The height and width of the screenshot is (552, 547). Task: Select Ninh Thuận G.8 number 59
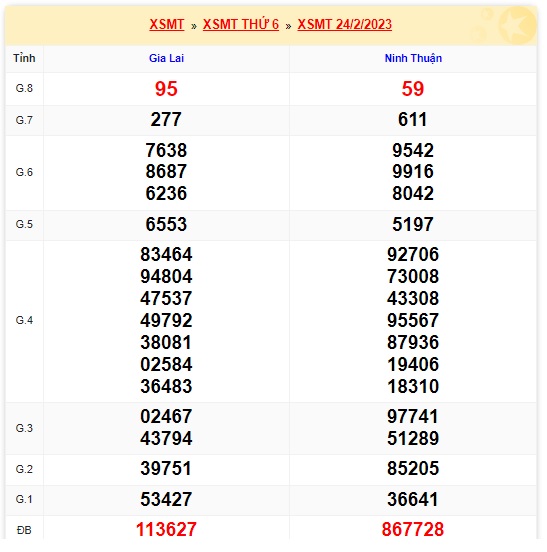click(413, 89)
